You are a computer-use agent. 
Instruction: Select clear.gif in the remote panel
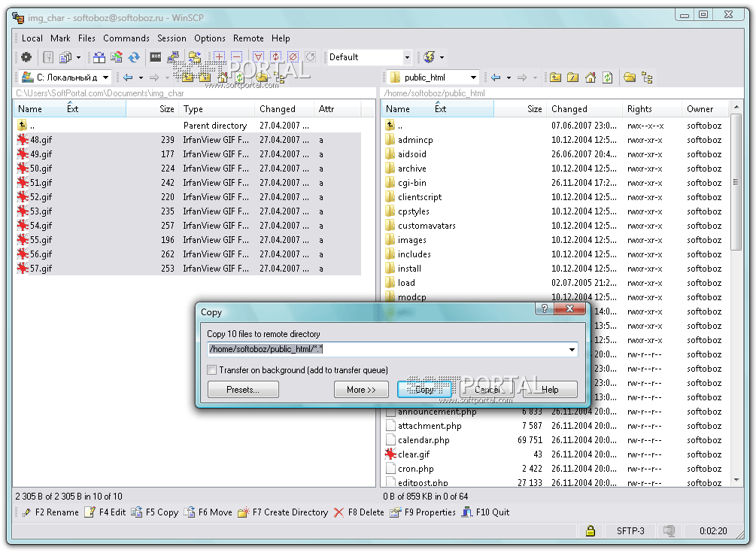[x=413, y=454]
